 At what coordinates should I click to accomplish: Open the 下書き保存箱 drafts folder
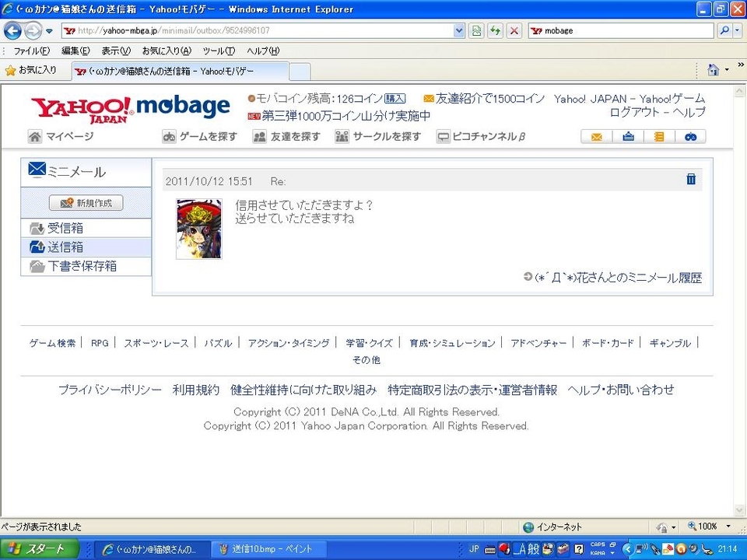coord(86,266)
